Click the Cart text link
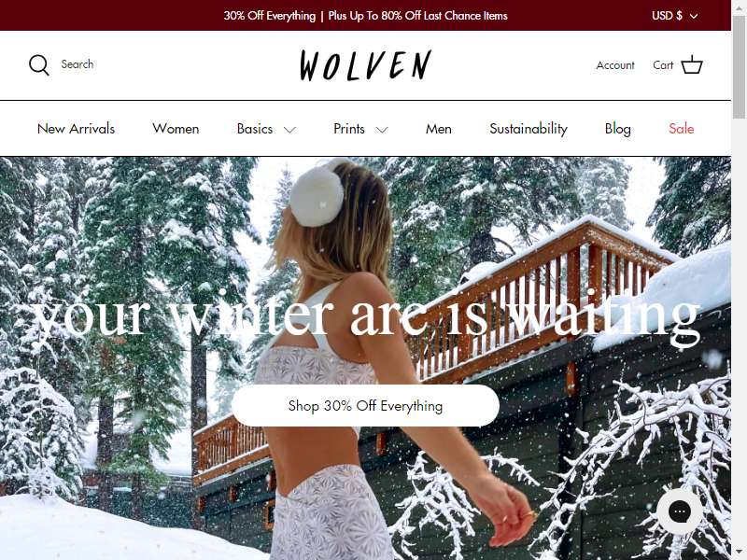The height and width of the screenshot is (560, 747). [x=663, y=65]
